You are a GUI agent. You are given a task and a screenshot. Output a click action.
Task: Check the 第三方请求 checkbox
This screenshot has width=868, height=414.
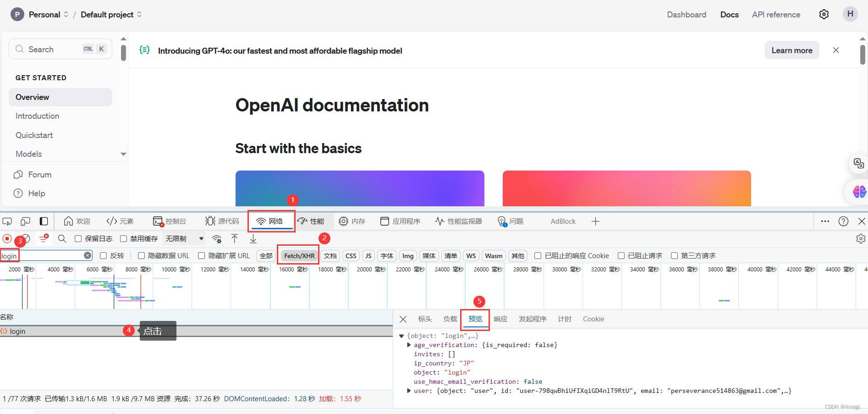(x=674, y=255)
